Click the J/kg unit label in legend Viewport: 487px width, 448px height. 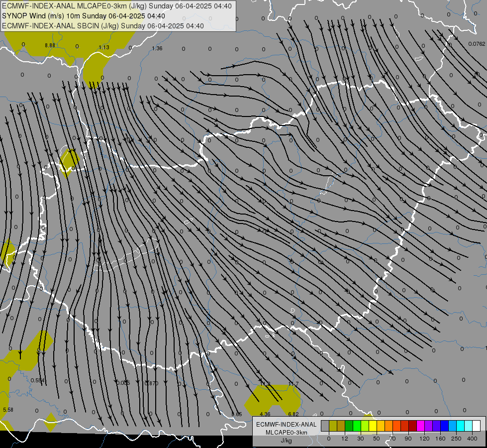pos(287,441)
